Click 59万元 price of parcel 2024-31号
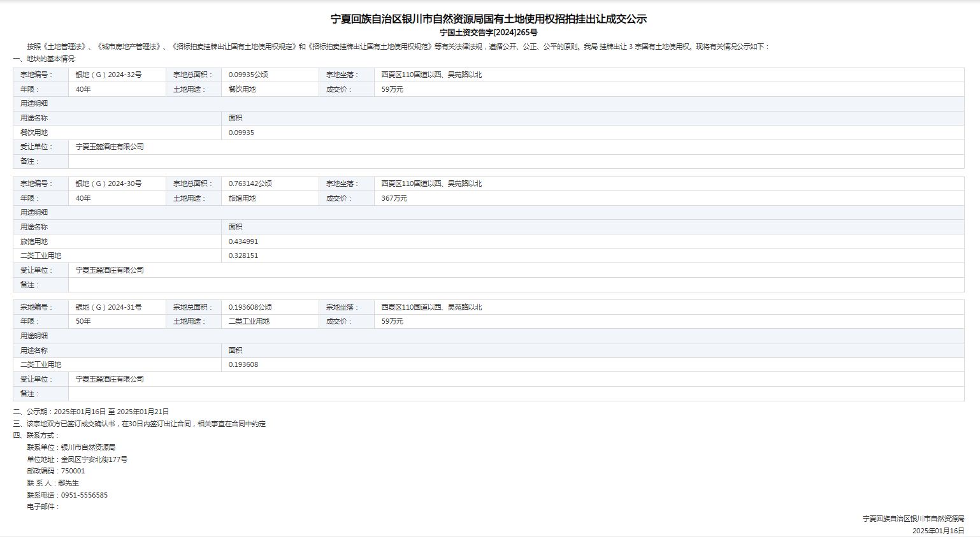 (393, 321)
